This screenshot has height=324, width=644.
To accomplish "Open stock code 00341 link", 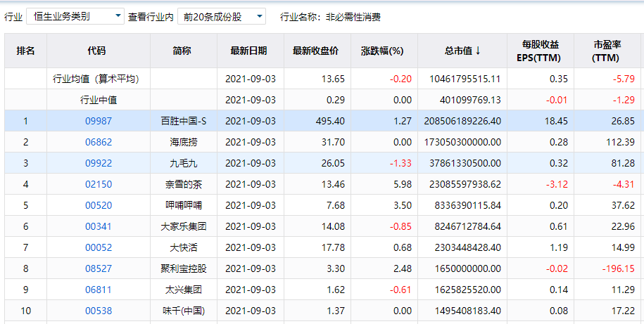I will tap(99, 226).
